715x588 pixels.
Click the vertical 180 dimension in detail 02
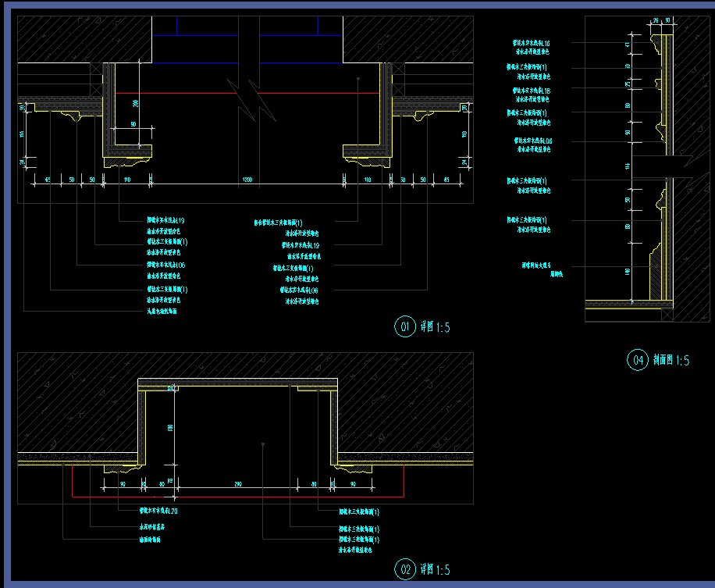170,428
